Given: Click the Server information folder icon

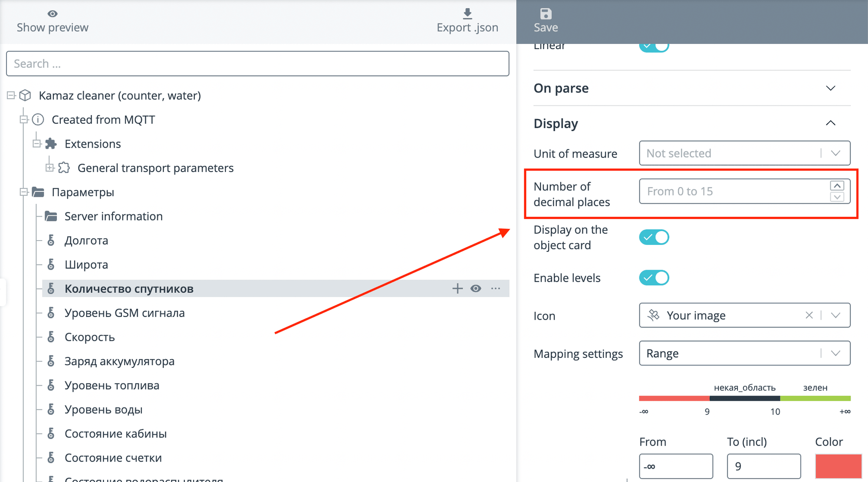Looking at the screenshot, I should [x=51, y=216].
